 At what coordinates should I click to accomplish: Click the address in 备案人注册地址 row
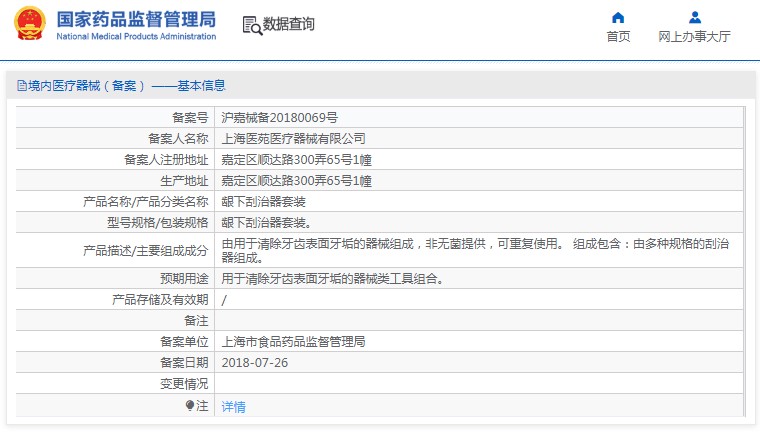297,160
